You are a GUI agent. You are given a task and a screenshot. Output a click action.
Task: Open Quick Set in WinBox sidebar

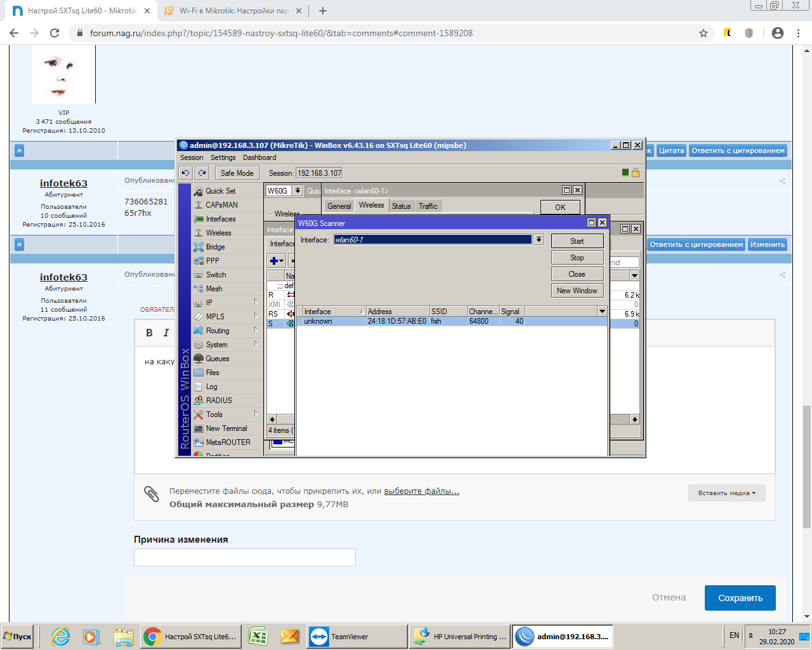click(220, 191)
